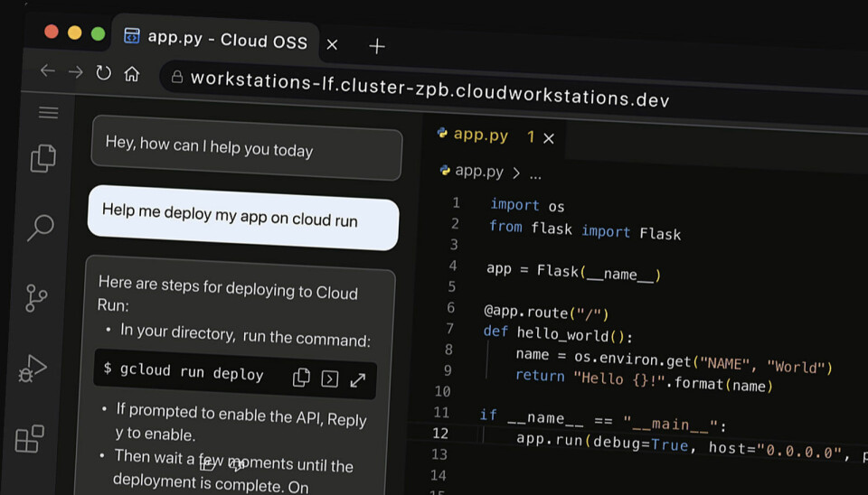The image size is (868, 495).
Task: Click line number 12 in the gutter
Action: tap(440, 433)
